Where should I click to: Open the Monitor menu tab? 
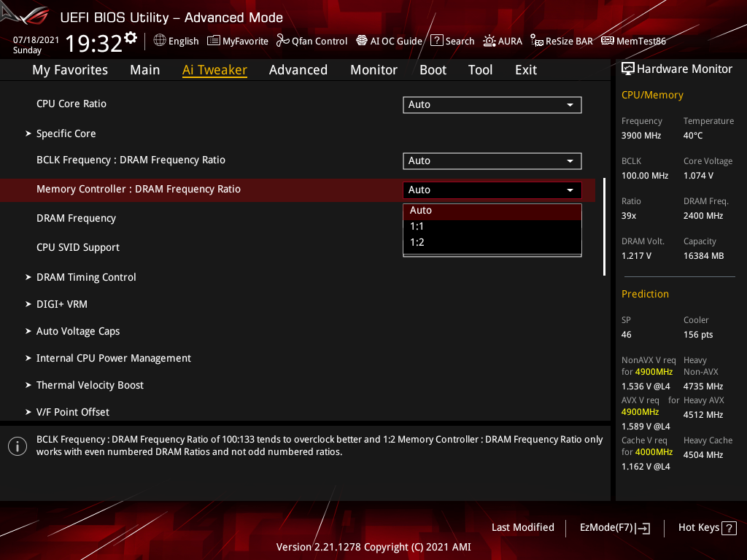tap(373, 69)
